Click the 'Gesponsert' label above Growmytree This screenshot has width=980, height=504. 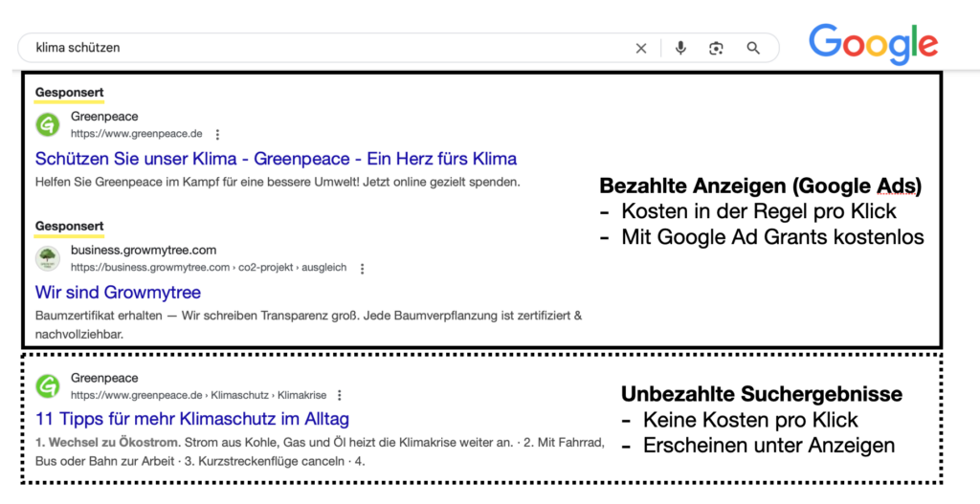click(69, 226)
